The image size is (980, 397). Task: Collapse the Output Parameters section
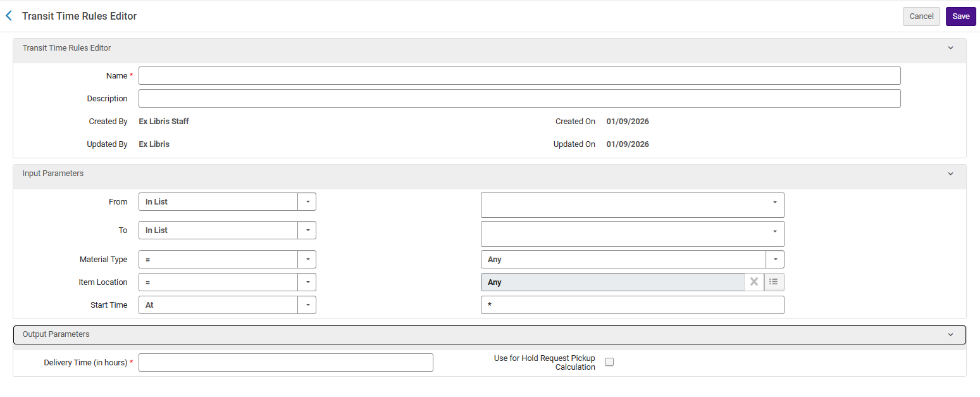click(x=950, y=334)
